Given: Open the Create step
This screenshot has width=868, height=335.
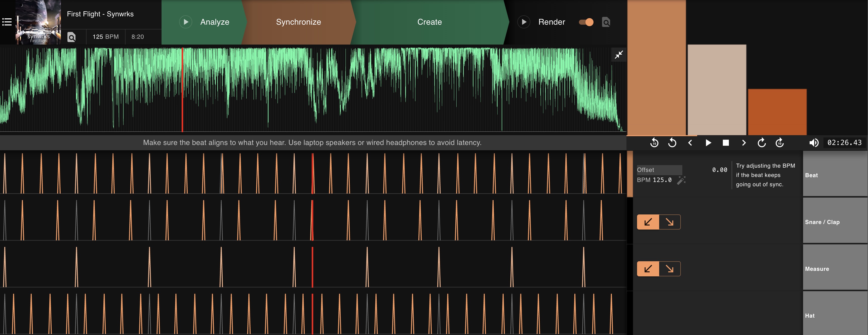Looking at the screenshot, I should pos(429,22).
